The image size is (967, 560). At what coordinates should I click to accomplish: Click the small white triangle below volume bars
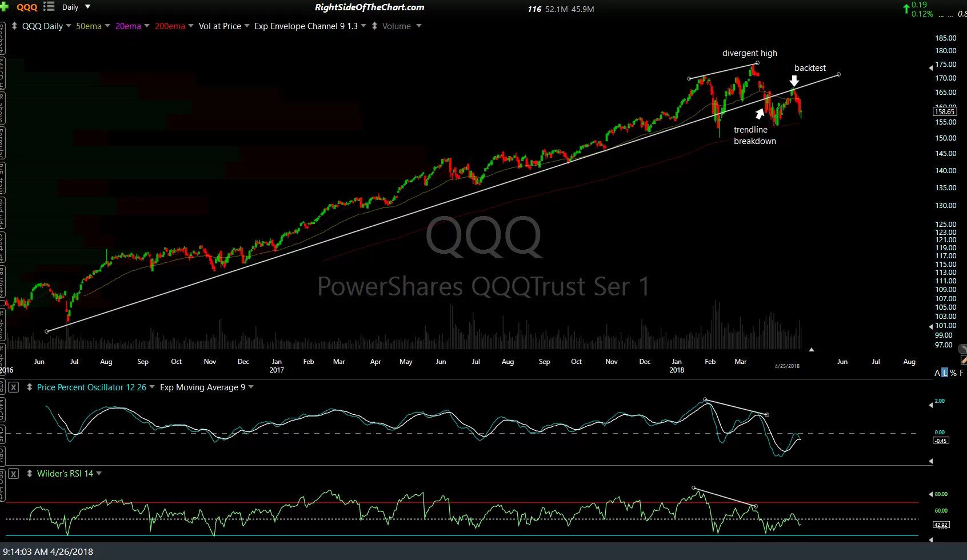pyautogui.click(x=811, y=349)
